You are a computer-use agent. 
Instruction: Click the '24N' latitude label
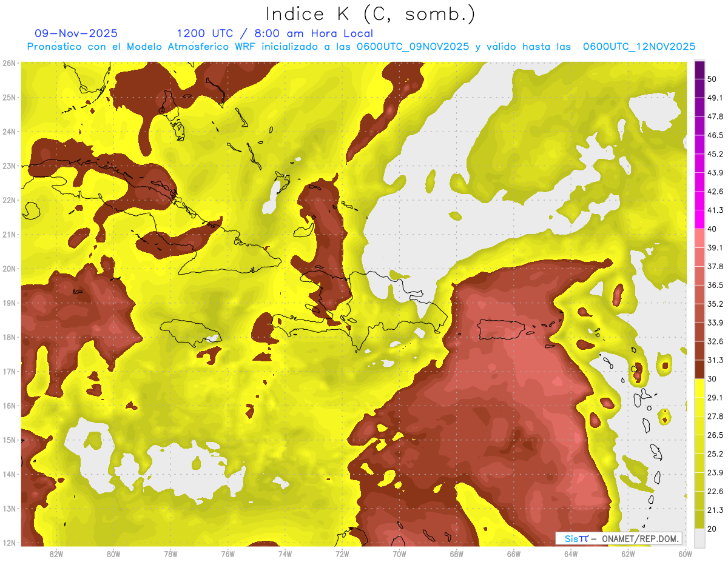click(8, 132)
